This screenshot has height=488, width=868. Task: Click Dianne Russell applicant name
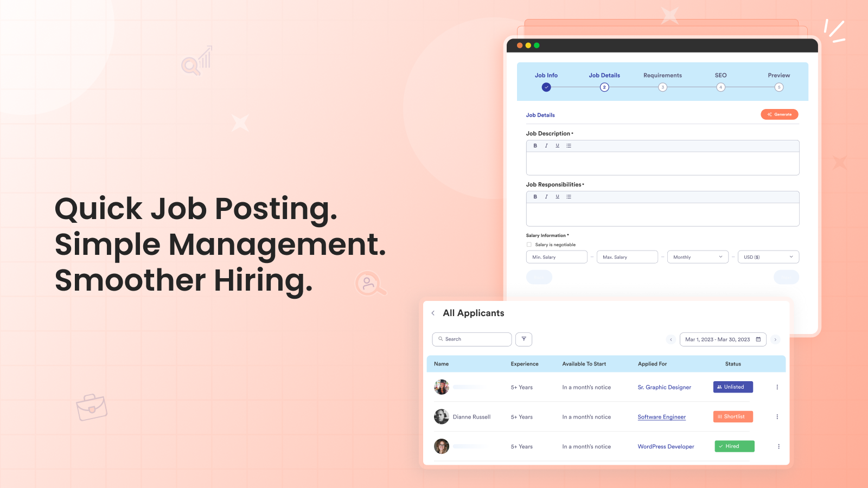pos(471,417)
